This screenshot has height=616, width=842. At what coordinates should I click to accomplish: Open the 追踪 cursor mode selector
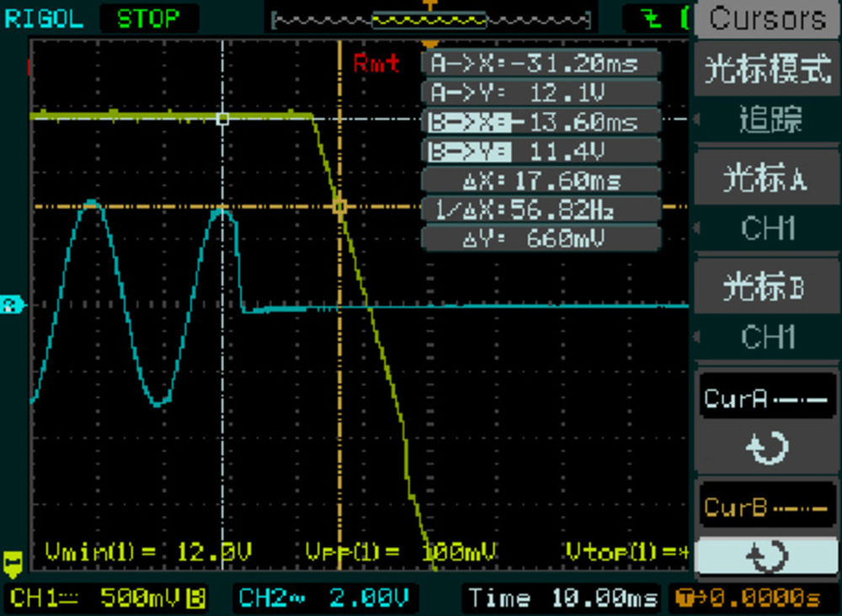pyautogui.click(x=768, y=119)
